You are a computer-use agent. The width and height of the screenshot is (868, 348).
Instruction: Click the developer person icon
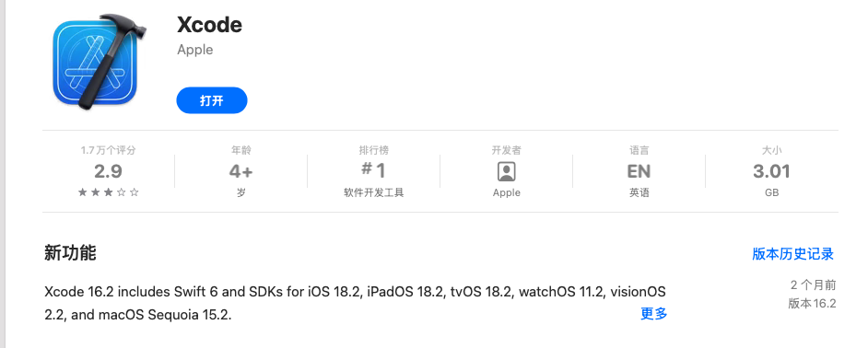507,171
